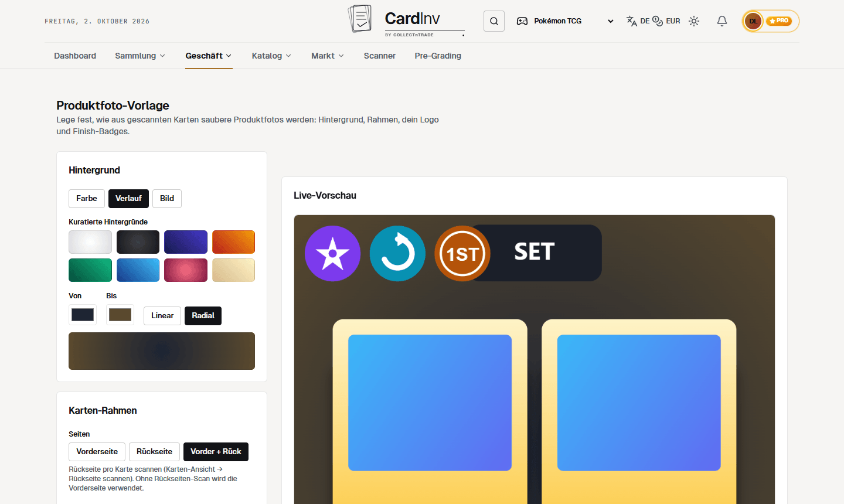
Task: Click the orange 1ST edition badge
Action: click(462, 253)
